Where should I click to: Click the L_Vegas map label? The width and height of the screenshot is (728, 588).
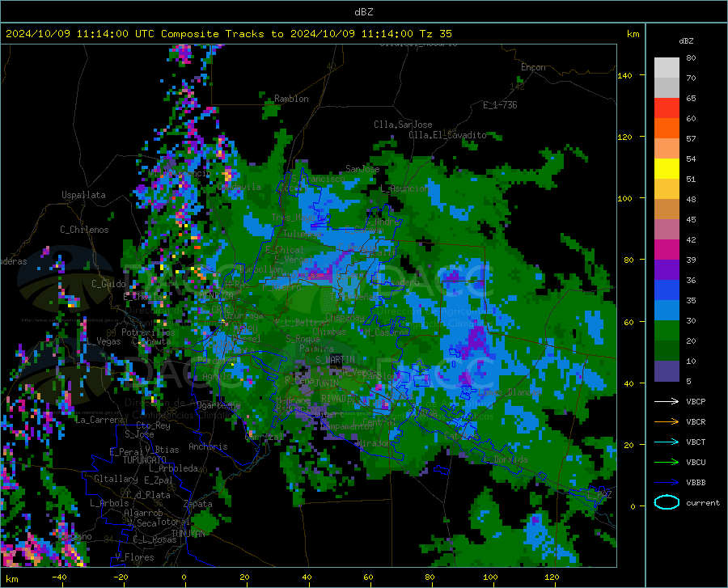104,341
